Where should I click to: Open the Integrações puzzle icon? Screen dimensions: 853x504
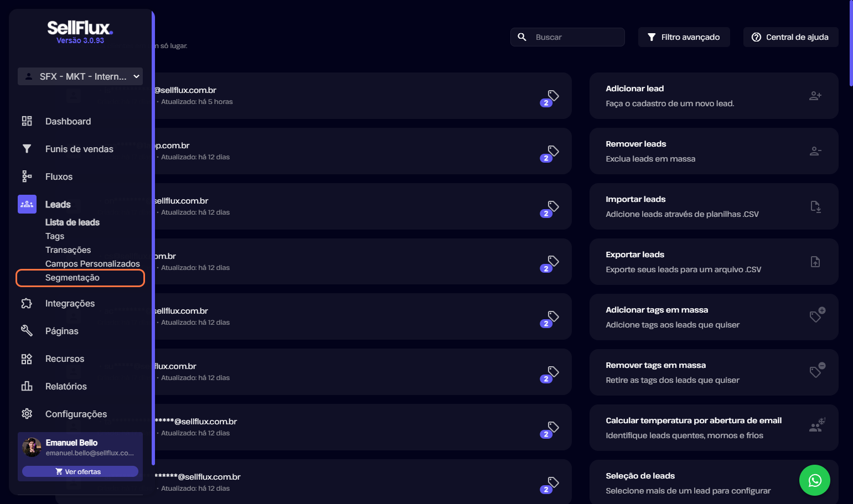27,303
